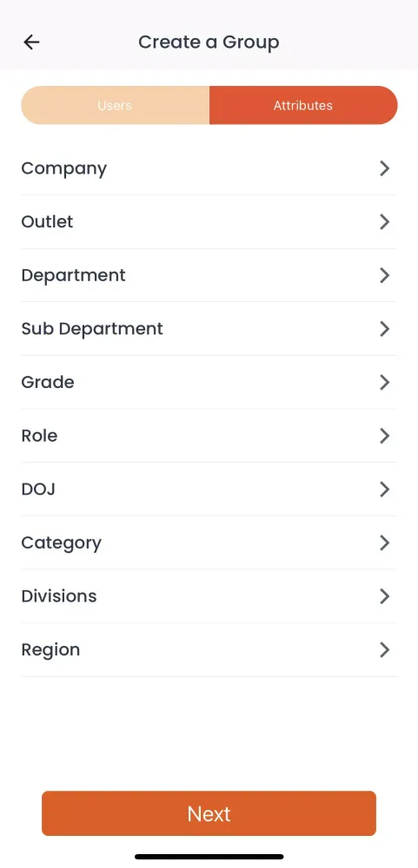Tap the Next button
Viewport: 418px width, 868px height.
point(209,813)
